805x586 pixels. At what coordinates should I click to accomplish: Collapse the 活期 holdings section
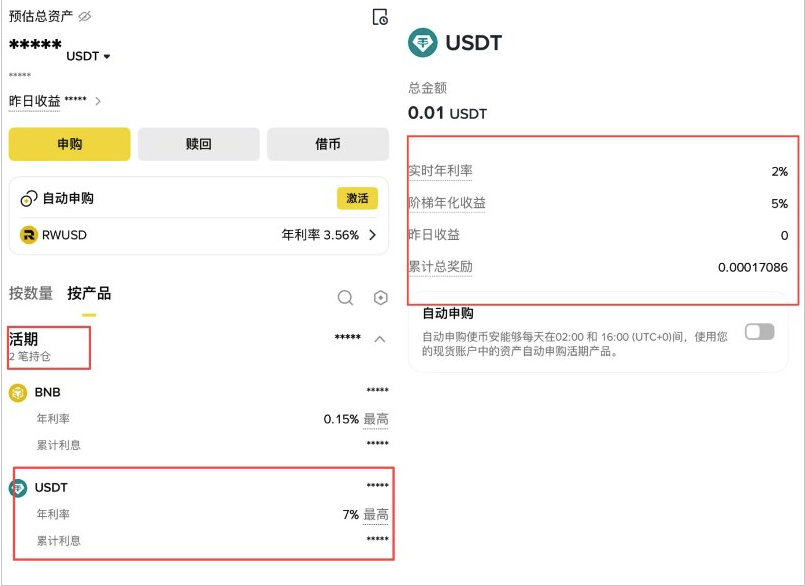[379, 340]
